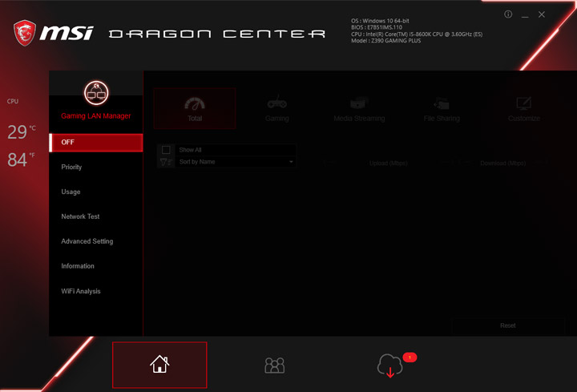Open WiFi Analysis in sidebar
Viewport: 577px width, 392px height.
click(x=81, y=291)
